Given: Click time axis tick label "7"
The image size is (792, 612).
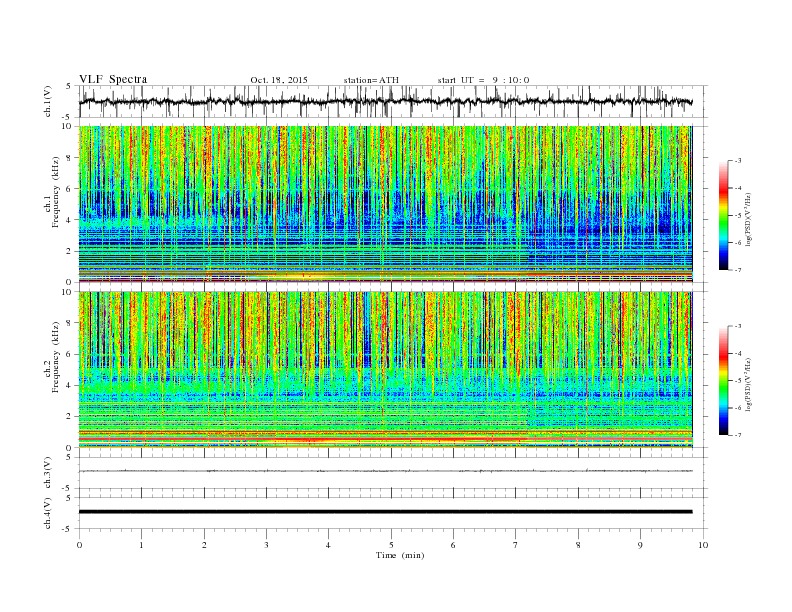Looking at the screenshot, I should click(x=516, y=545).
